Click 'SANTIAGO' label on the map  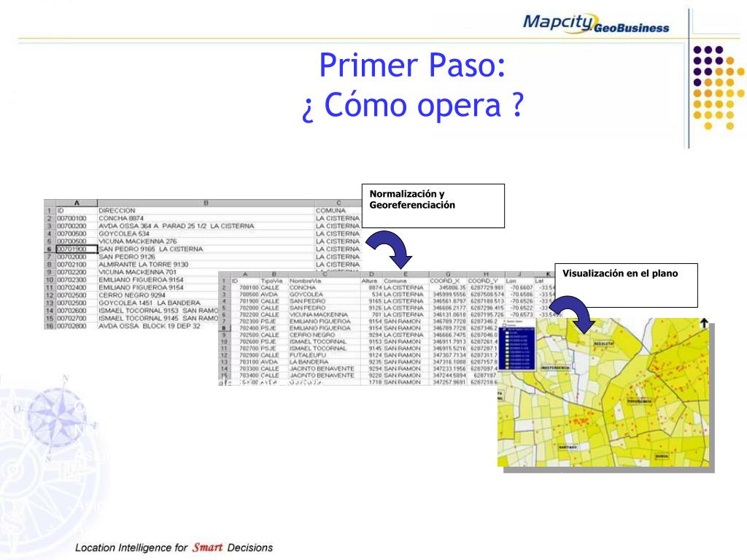568,448
